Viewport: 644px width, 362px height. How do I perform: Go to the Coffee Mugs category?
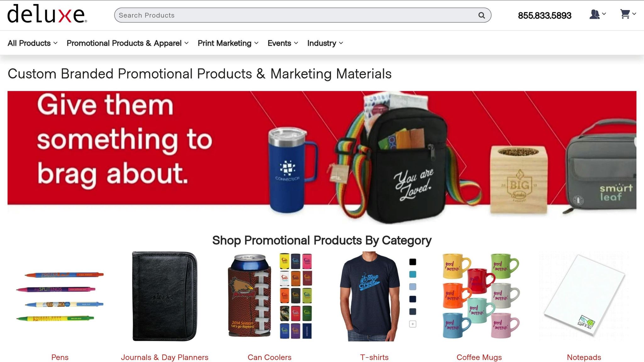[x=479, y=357]
